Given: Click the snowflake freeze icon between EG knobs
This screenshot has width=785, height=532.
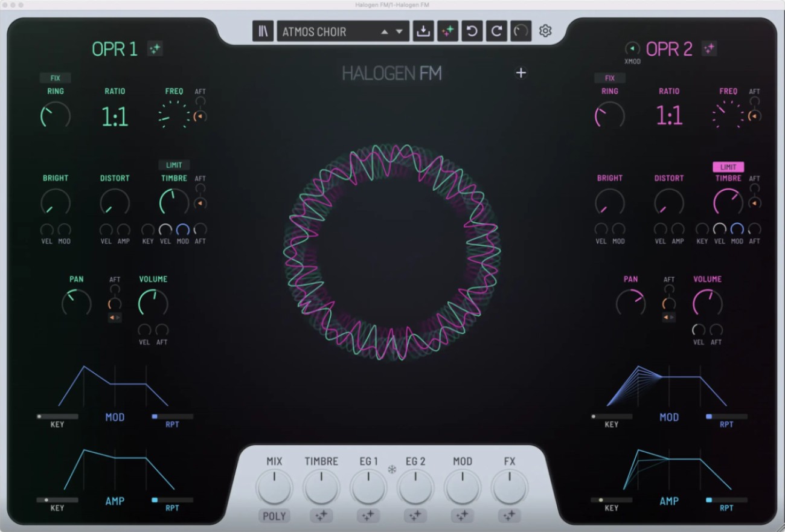Looking at the screenshot, I should [x=392, y=468].
